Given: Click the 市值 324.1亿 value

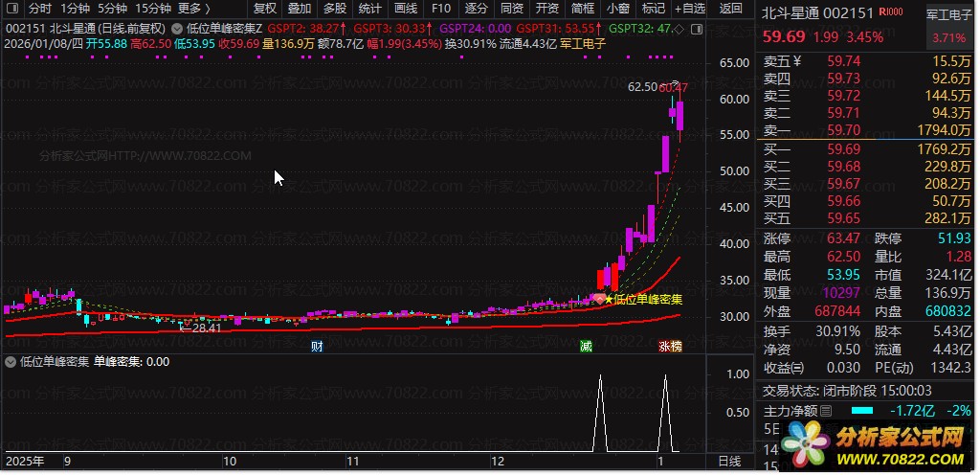Looking at the screenshot, I should 948,275.
